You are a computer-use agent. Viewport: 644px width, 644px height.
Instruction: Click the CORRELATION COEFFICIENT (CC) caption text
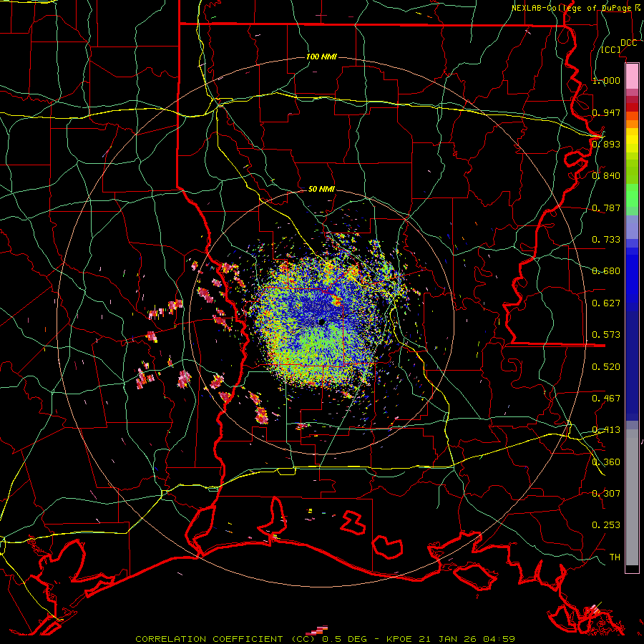click(227, 639)
